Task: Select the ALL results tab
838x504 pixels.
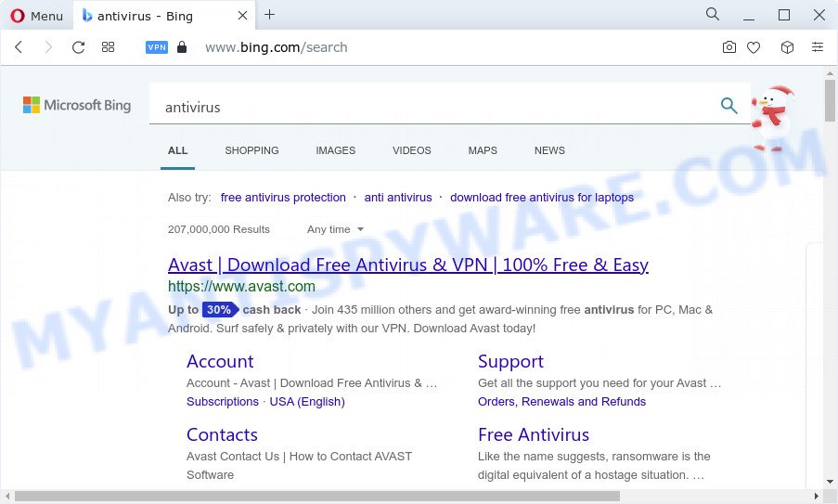Action: pos(177,150)
